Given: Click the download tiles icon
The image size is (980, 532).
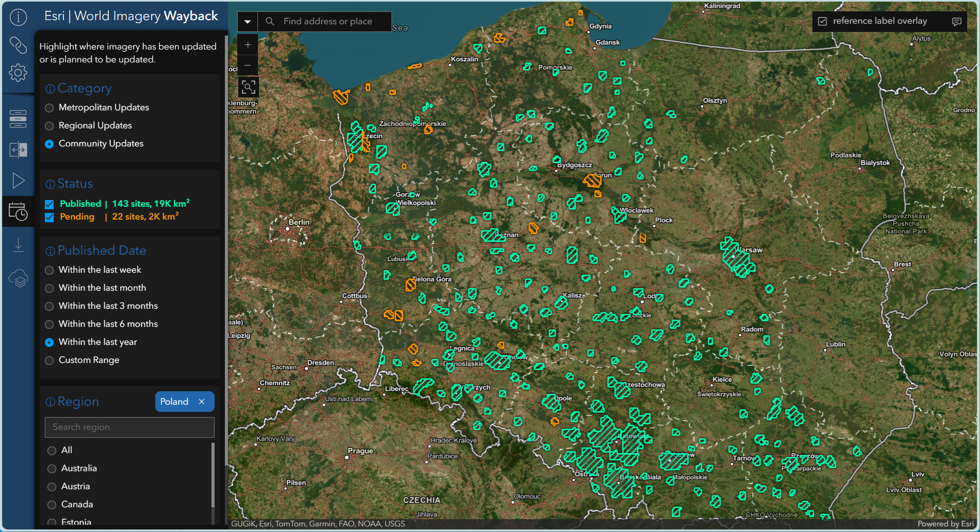Looking at the screenshot, I should 18,244.
